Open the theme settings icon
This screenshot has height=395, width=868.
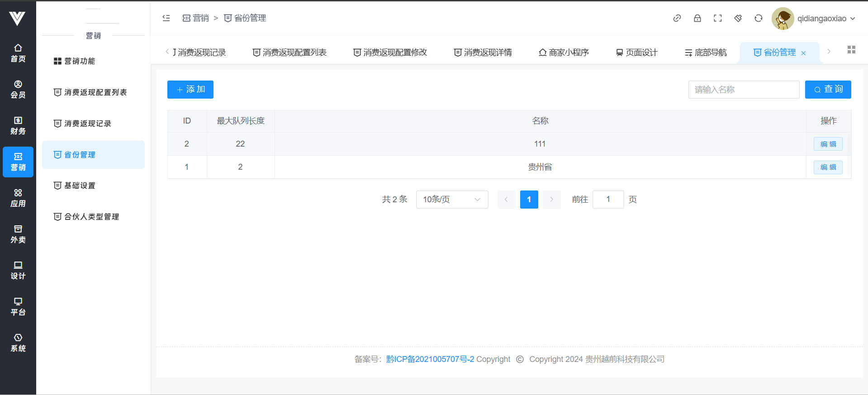pyautogui.click(x=738, y=18)
